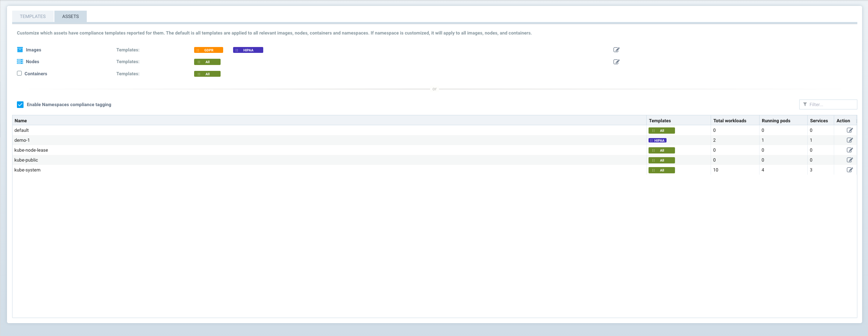The image size is (868, 336).
Task: Switch to the TEMPLATES tab
Action: click(33, 16)
